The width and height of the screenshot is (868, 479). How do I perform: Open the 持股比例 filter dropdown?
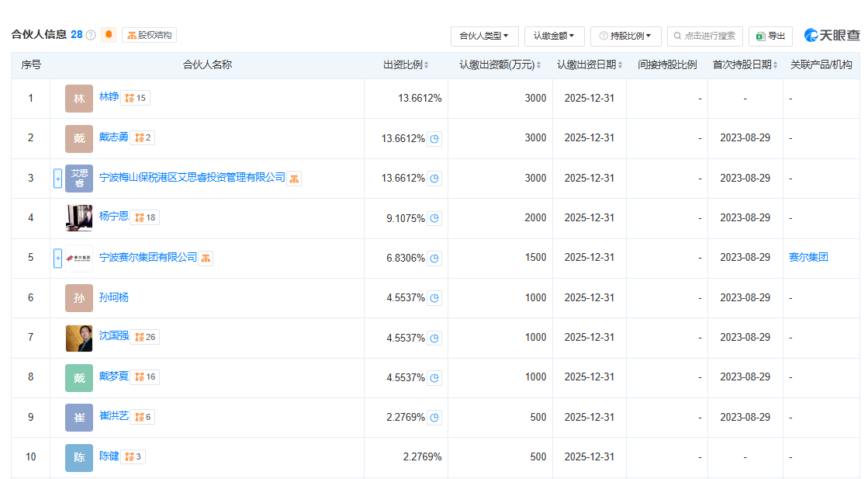(625, 36)
